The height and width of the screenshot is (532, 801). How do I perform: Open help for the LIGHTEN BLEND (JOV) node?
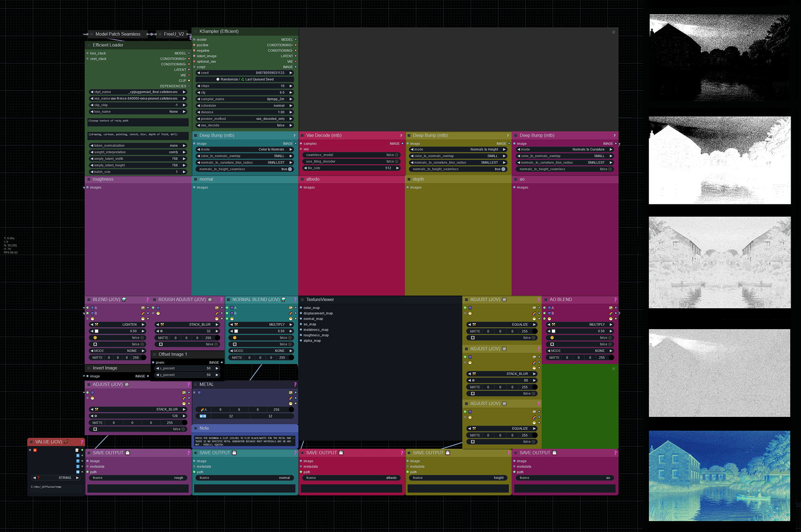click(147, 300)
